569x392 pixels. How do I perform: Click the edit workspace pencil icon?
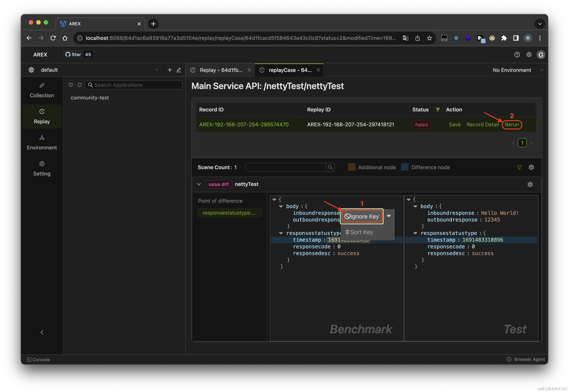179,70
